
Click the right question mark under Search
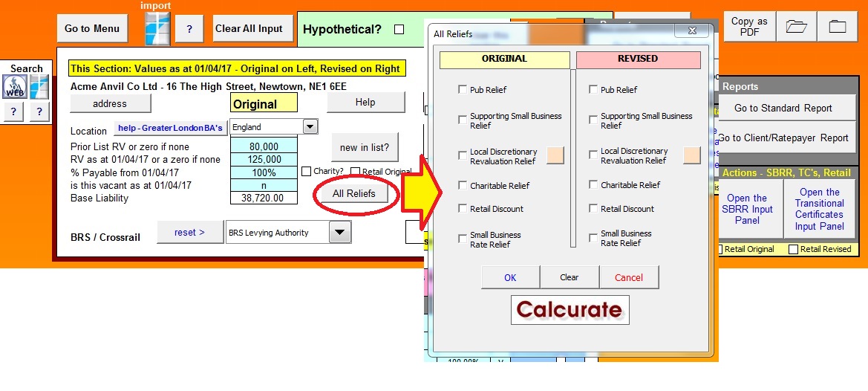[x=39, y=112]
